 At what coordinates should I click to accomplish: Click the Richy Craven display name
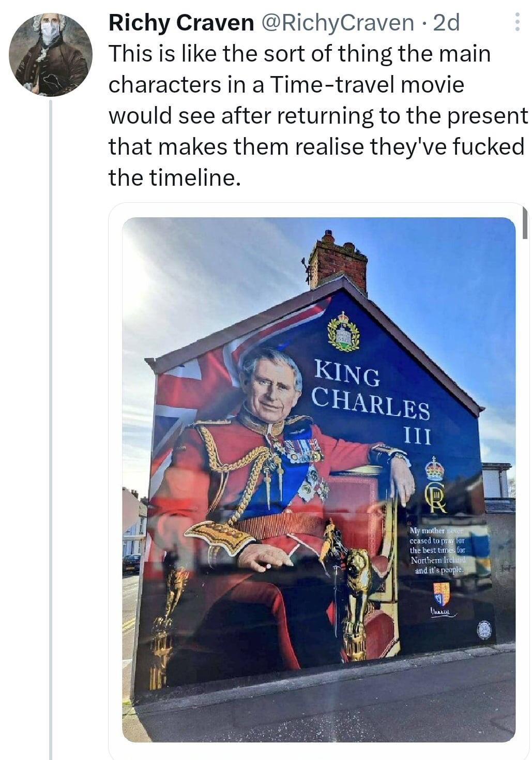[181, 23]
